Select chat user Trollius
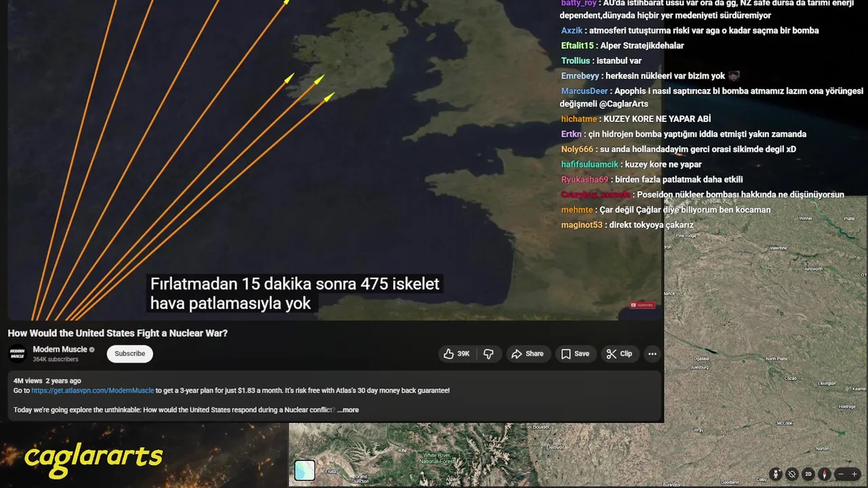868x488 pixels. [x=575, y=61]
